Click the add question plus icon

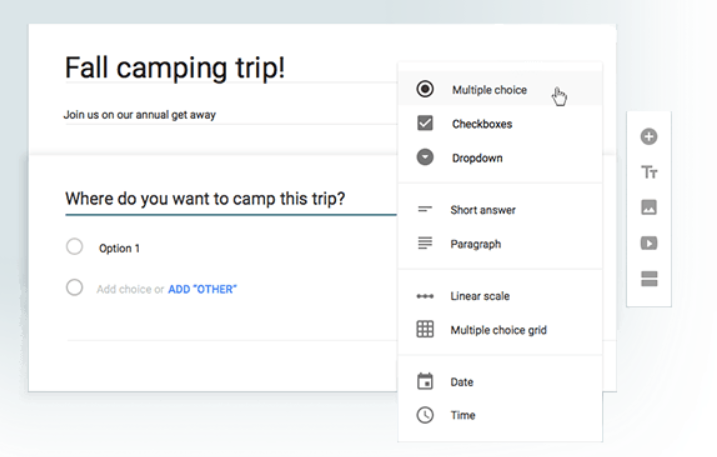[x=649, y=137]
